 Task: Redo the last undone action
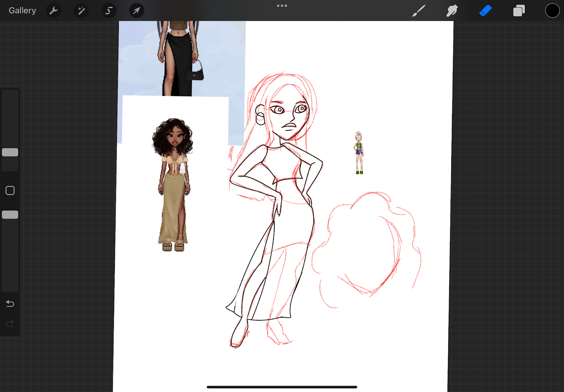point(10,324)
